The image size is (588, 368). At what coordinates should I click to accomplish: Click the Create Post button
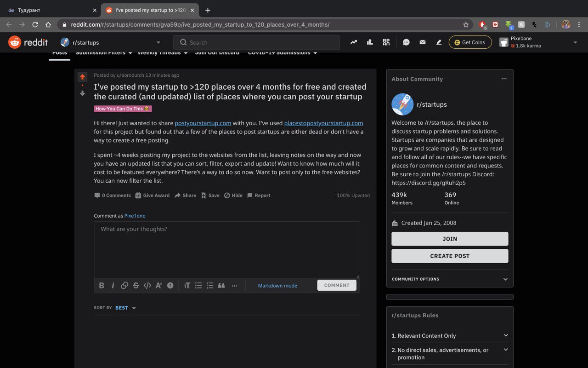click(x=450, y=256)
